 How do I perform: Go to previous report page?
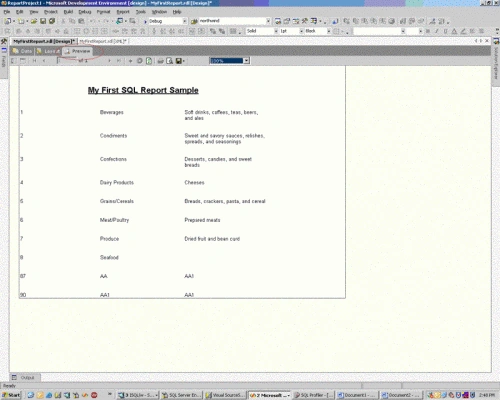pyautogui.click(x=44, y=61)
